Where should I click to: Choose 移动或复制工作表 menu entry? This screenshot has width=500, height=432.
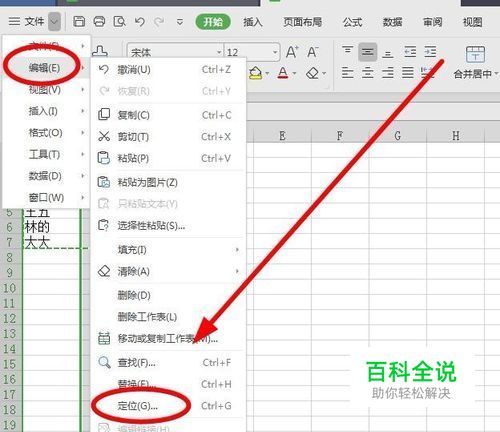coord(168,338)
